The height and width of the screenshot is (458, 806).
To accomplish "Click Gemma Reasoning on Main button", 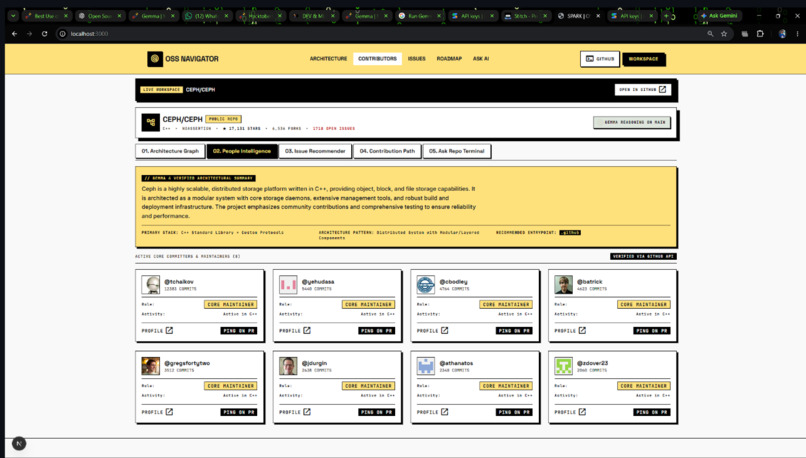I will tap(632, 122).
